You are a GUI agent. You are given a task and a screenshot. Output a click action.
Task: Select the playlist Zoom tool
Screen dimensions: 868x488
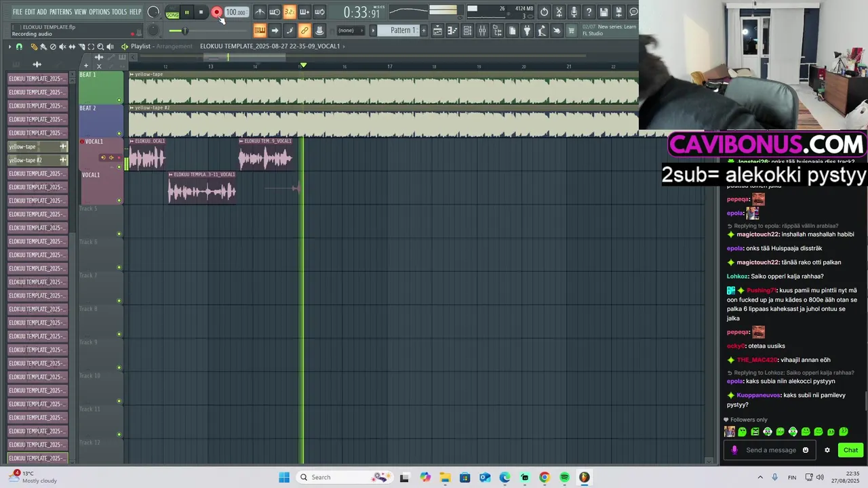100,46
